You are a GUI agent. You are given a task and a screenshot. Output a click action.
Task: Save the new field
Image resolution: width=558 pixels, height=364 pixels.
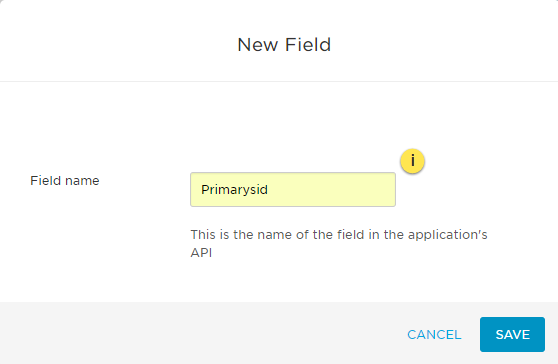tap(512, 334)
